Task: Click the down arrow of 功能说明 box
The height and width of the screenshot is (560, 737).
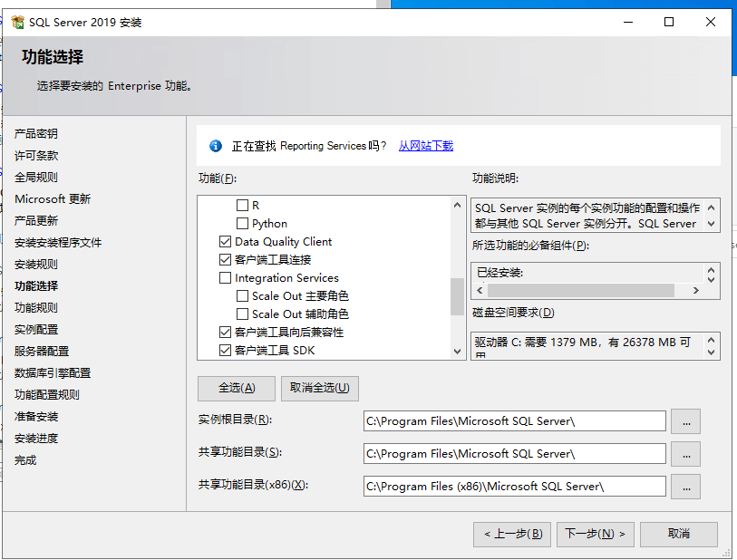Action: [711, 224]
